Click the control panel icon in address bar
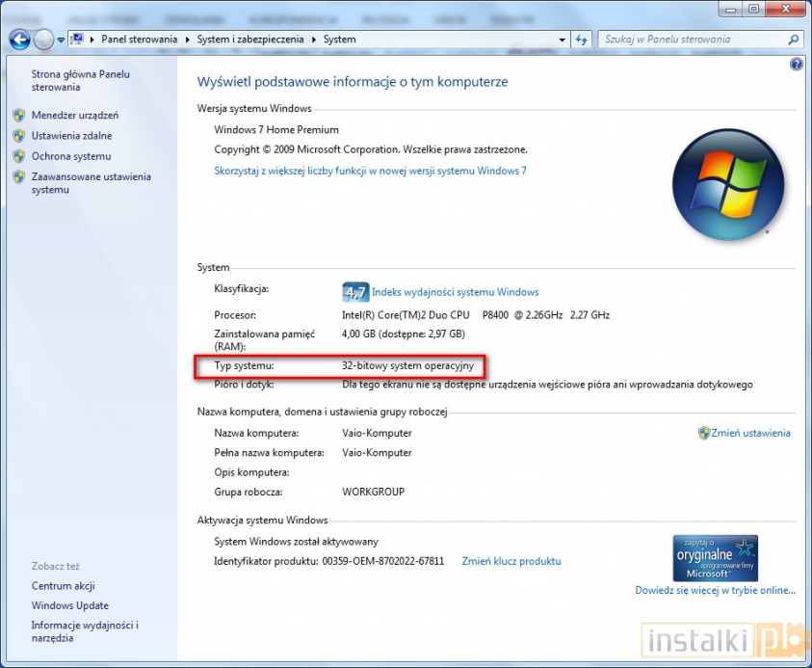812x668 pixels. 77,40
